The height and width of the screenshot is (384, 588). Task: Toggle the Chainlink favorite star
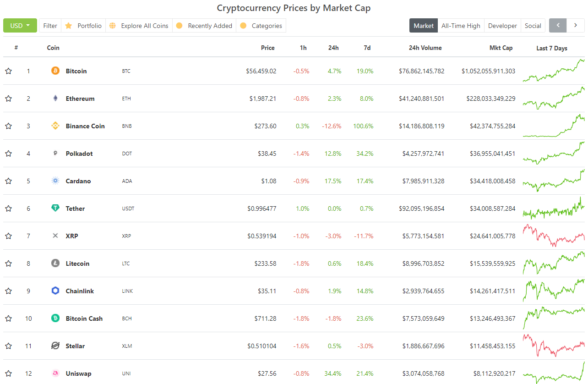[x=8, y=291]
